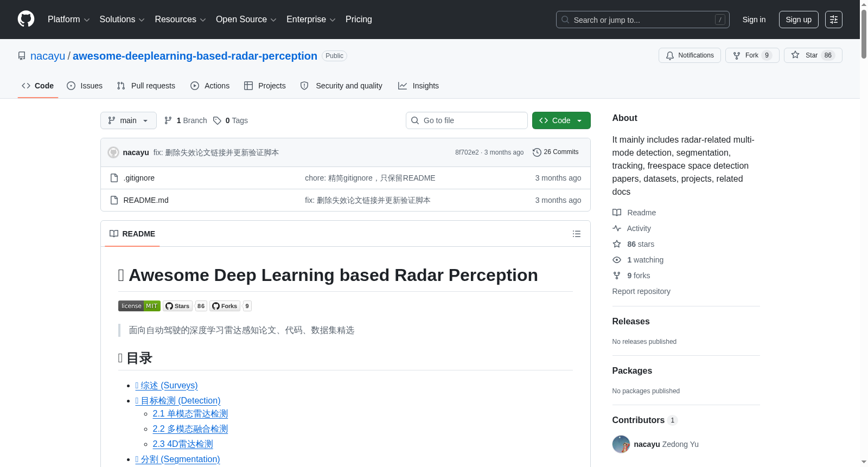Open the green Code dropdown button
868x467 pixels.
click(561, 120)
